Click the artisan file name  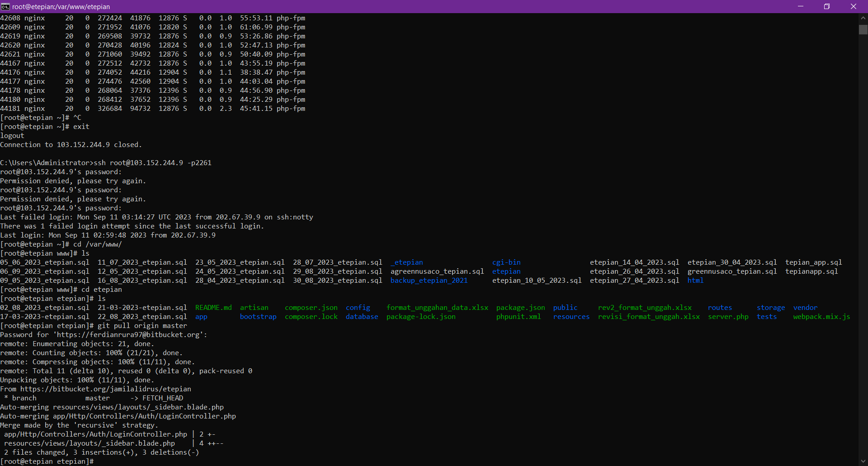(x=254, y=308)
